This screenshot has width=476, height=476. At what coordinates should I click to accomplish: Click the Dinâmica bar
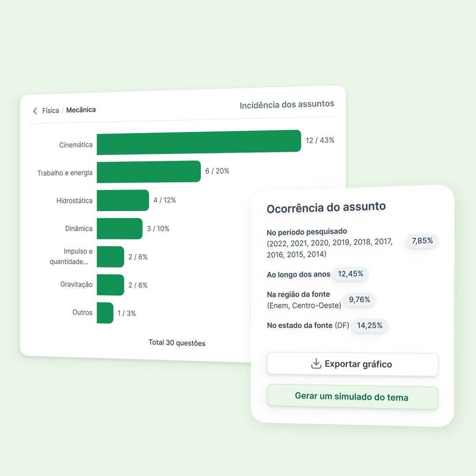119,228
